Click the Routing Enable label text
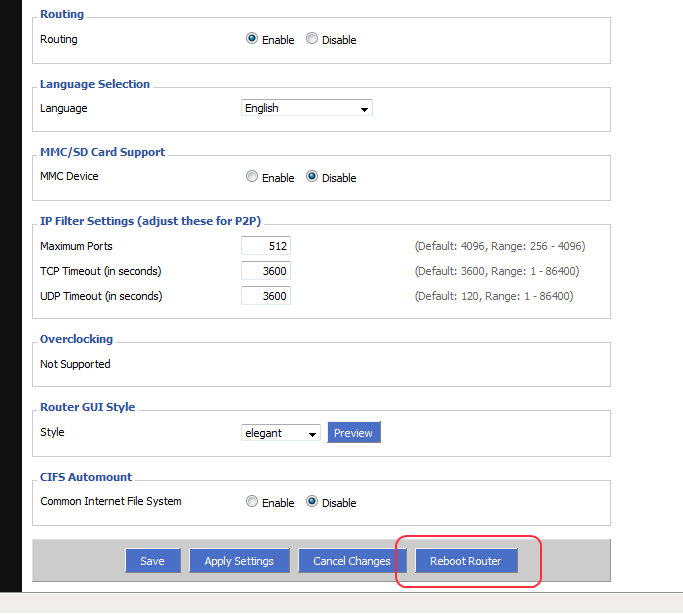This screenshot has width=683, height=614. click(278, 40)
